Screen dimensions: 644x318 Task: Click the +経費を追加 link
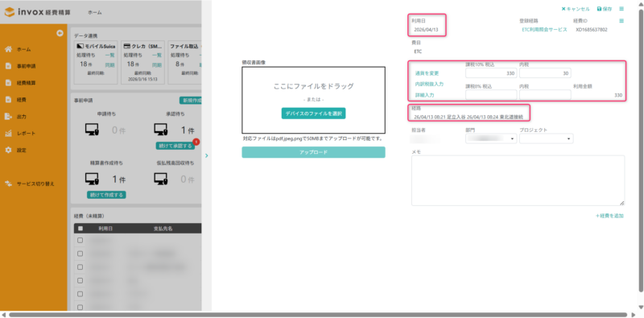pos(609,216)
